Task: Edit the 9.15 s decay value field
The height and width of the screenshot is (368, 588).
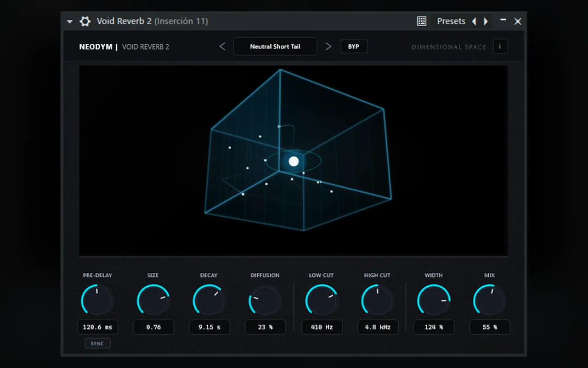Action: [209, 327]
